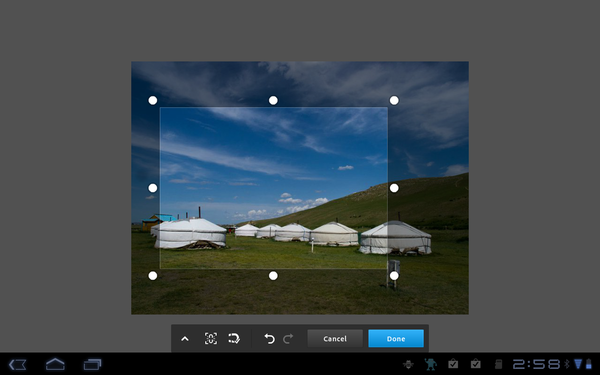Undo the last crop adjustment

(x=269, y=339)
